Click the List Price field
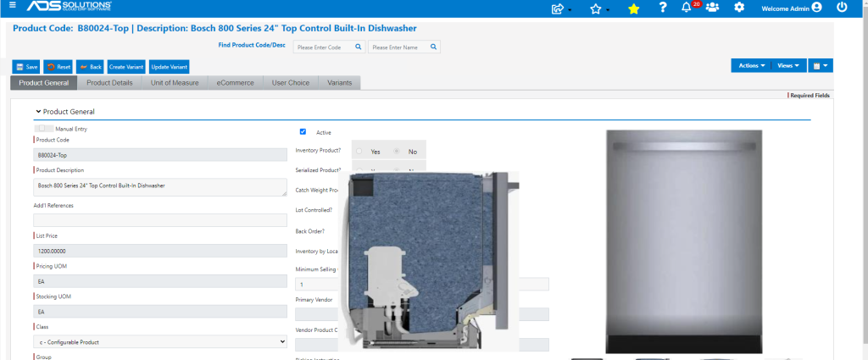The width and height of the screenshot is (868, 360). pyautogui.click(x=160, y=251)
